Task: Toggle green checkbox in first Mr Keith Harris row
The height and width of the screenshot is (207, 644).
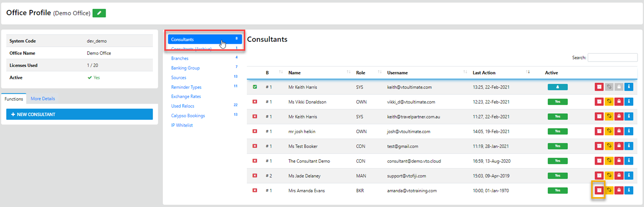Action: coord(255,87)
